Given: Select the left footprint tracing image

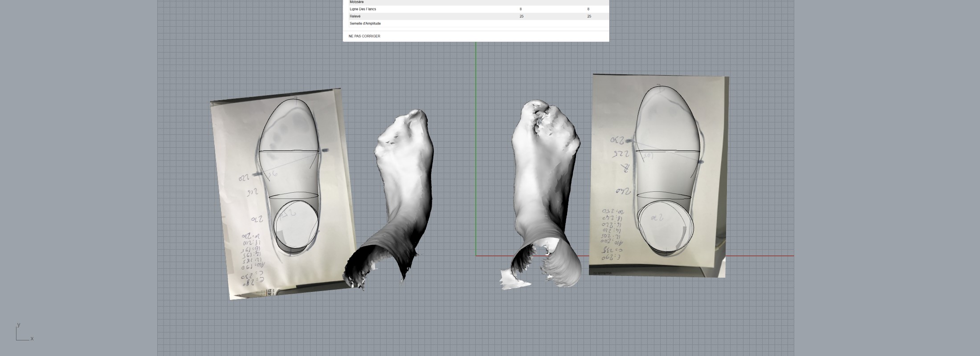Looking at the screenshot, I should point(241,133).
